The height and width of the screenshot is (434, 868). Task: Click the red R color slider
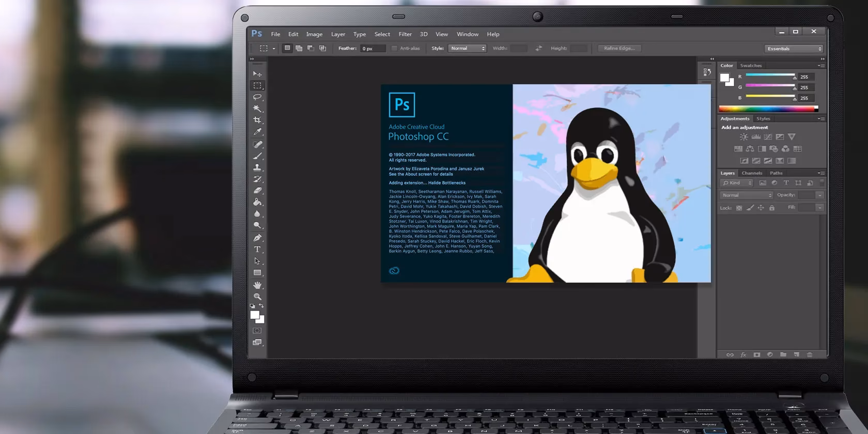tap(770, 75)
